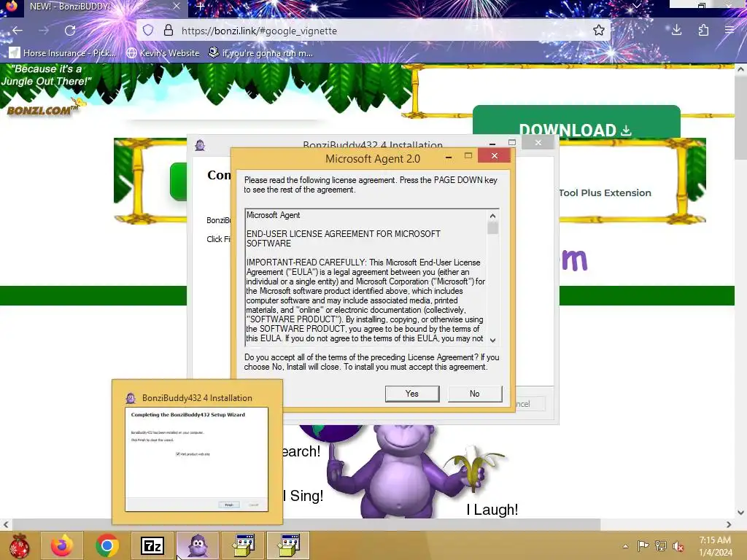The image size is (747, 560).
Task: Show site security padlock info
Action: (169, 31)
